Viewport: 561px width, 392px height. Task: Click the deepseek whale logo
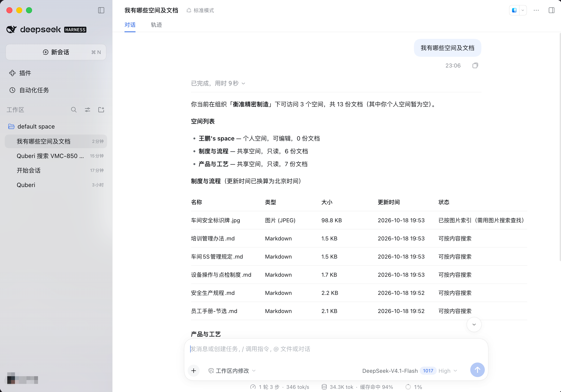click(x=11, y=30)
